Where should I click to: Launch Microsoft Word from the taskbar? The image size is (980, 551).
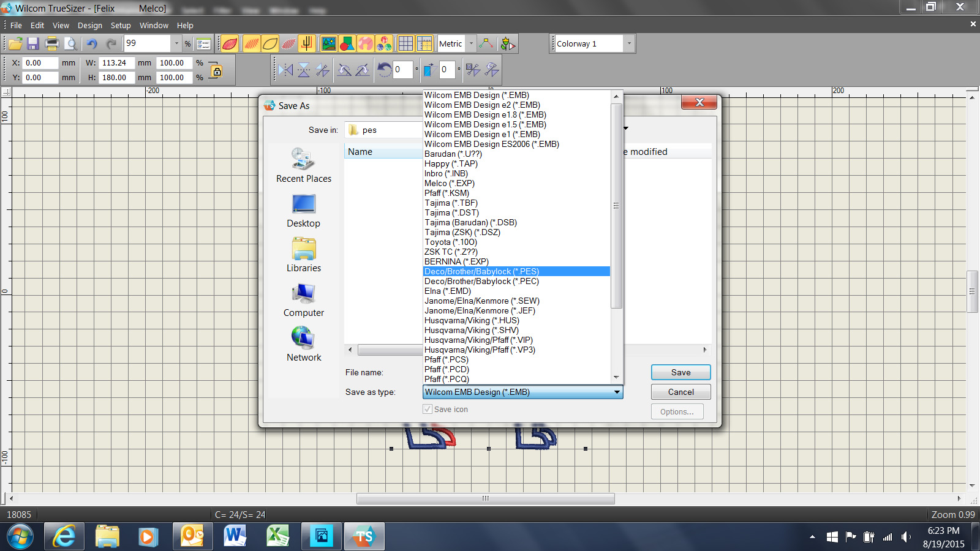[x=235, y=537]
